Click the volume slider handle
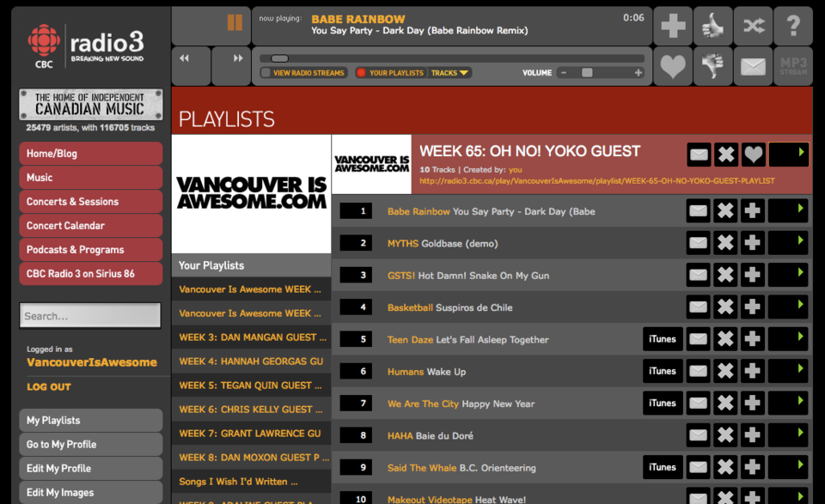 [x=587, y=73]
